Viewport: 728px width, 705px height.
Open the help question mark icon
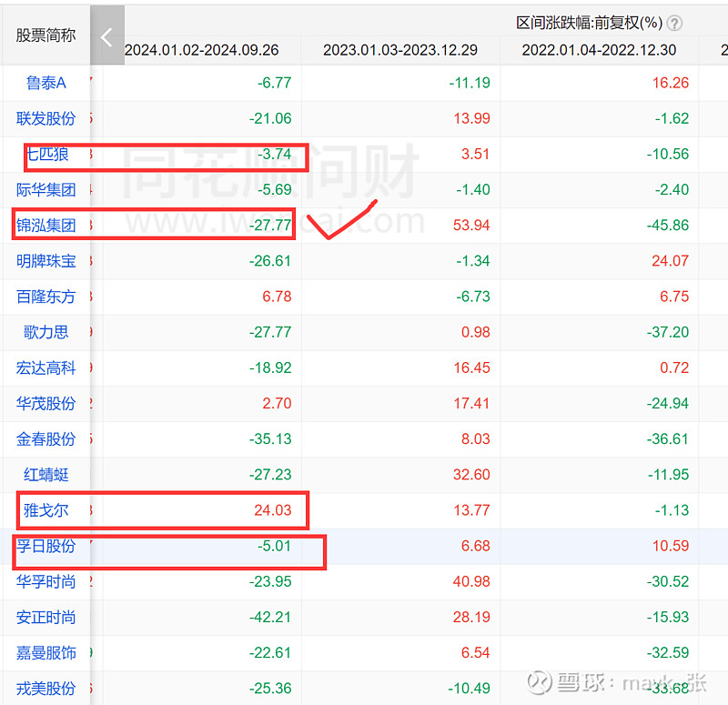(x=674, y=23)
